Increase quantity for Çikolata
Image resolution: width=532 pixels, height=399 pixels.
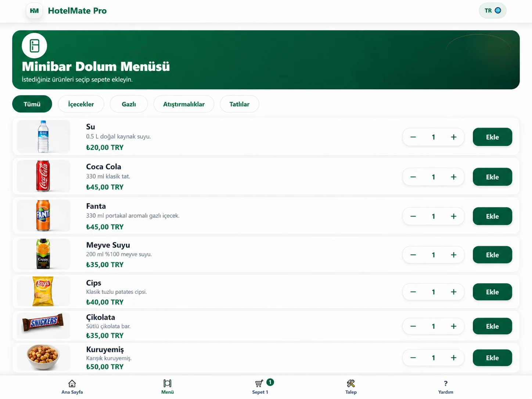click(454, 326)
